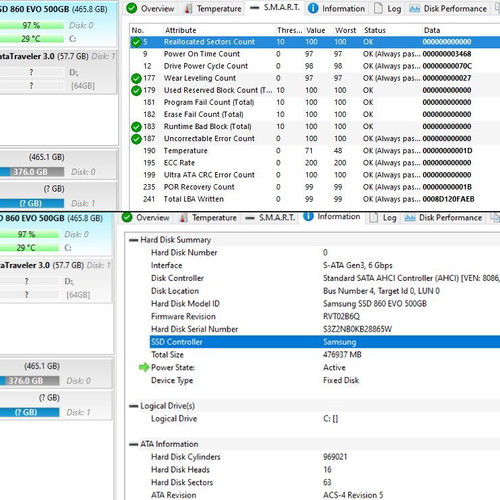
Task: Click green check icon on Reallocated Sectors Count row
Action: [x=136, y=42]
